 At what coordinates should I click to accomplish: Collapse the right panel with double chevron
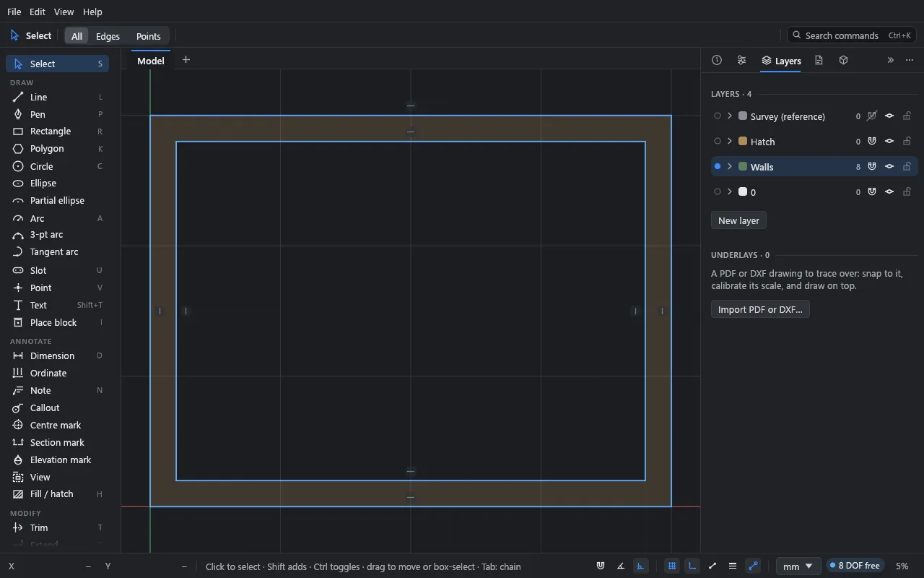[891, 61]
